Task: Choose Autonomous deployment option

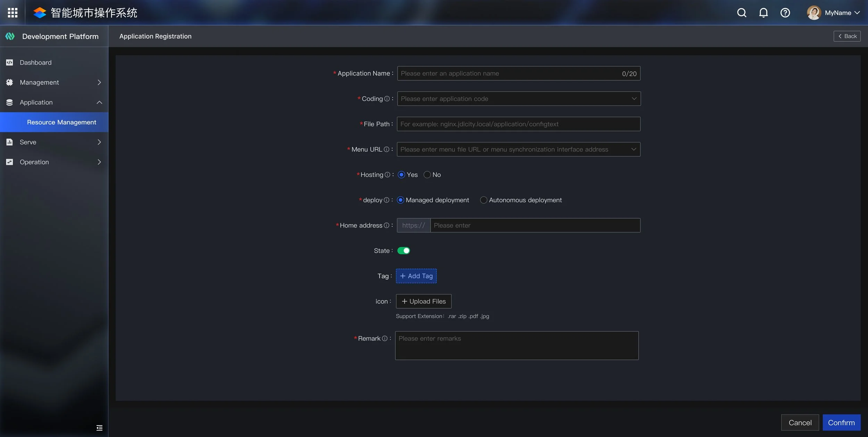Action: (483, 200)
